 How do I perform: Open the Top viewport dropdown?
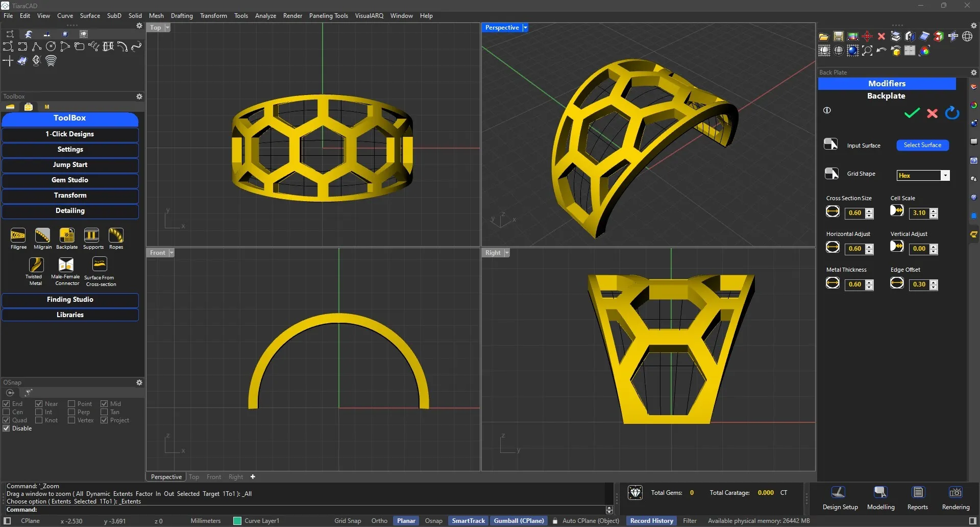[x=167, y=27]
